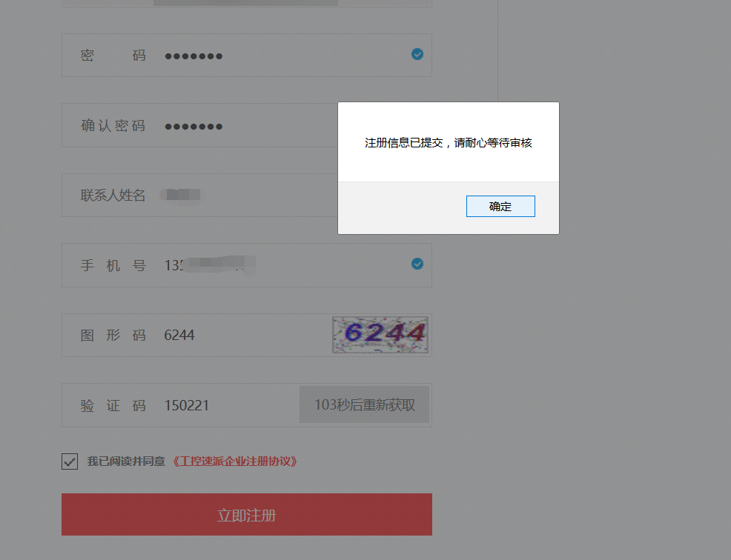Click the 103秒后重新获取 countdown button
Viewport: 731px width, 560px height.
click(x=364, y=404)
